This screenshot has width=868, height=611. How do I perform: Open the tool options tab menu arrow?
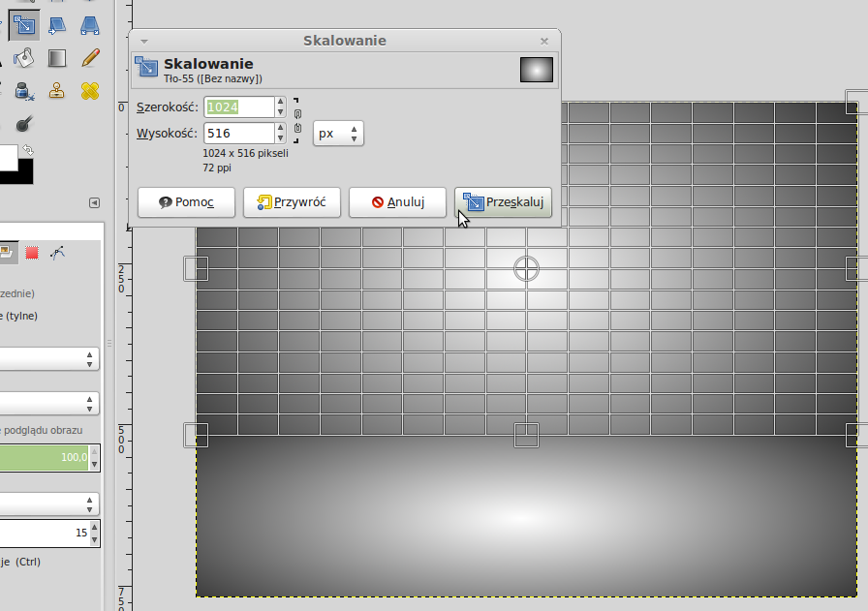click(x=94, y=202)
